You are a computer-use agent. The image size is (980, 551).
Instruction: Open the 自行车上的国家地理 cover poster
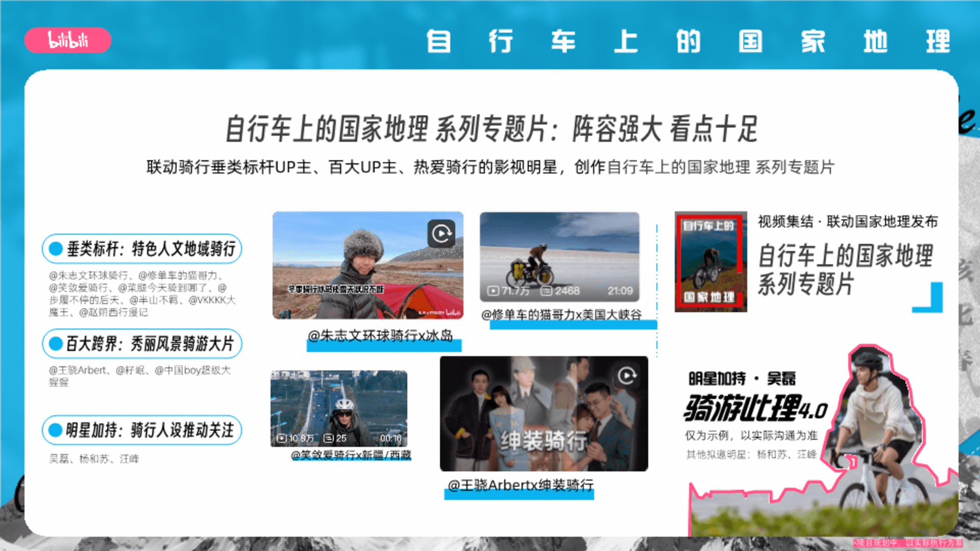[x=710, y=262]
